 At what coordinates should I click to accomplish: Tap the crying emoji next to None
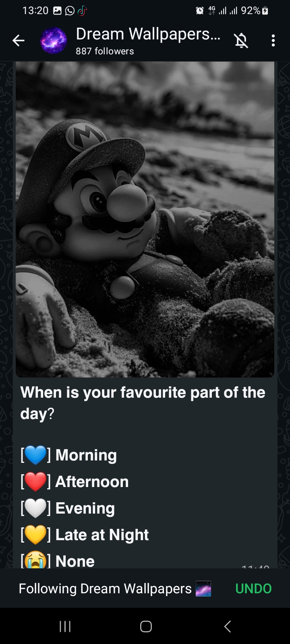click(35, 560)
